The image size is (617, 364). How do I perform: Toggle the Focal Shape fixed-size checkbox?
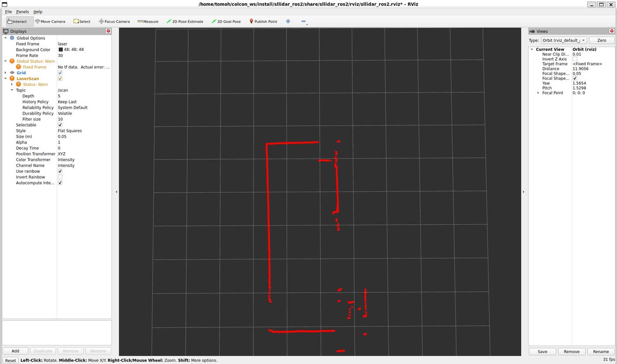pos(575,78)
